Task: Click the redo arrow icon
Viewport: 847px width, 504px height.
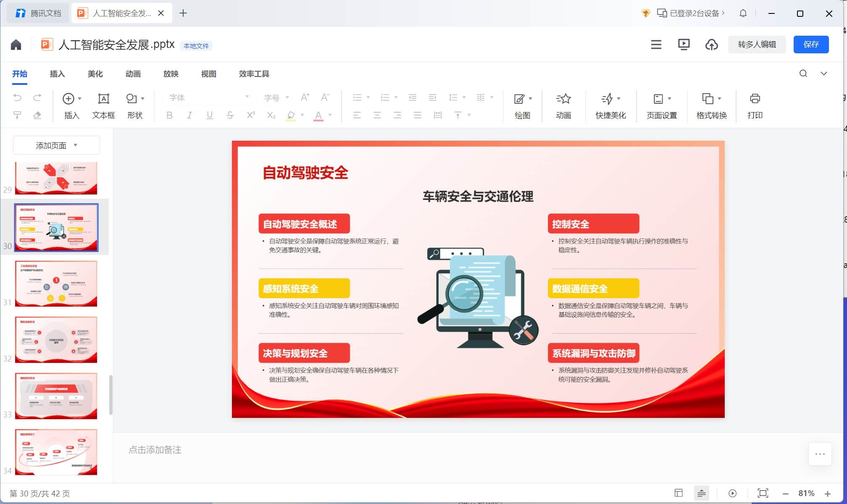Action: (x=37, y=98)
